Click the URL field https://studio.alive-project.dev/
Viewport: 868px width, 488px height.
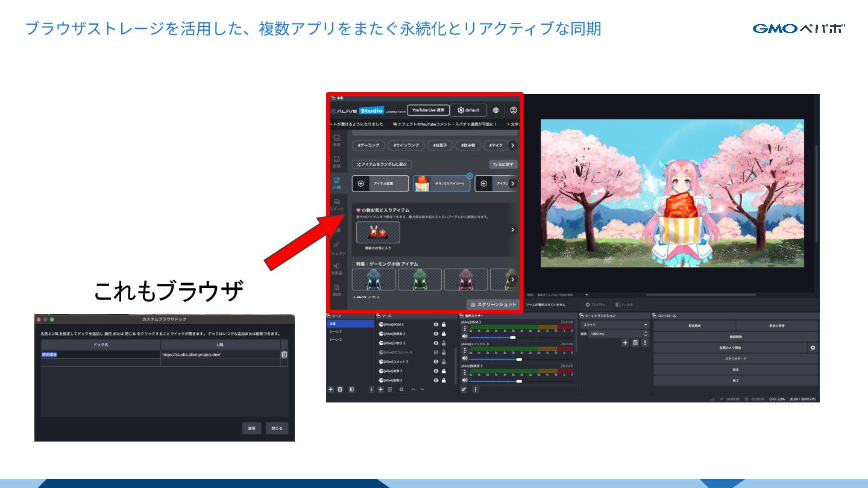click(x=220, y=355)
